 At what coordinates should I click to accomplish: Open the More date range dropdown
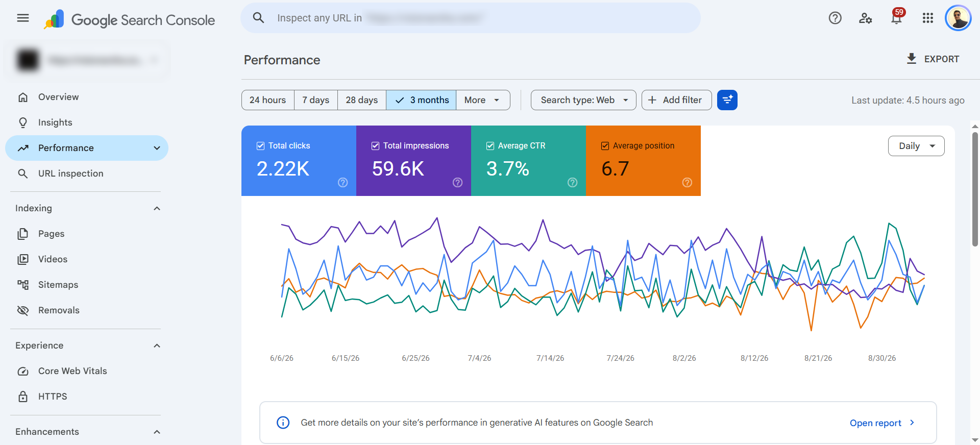483,100
